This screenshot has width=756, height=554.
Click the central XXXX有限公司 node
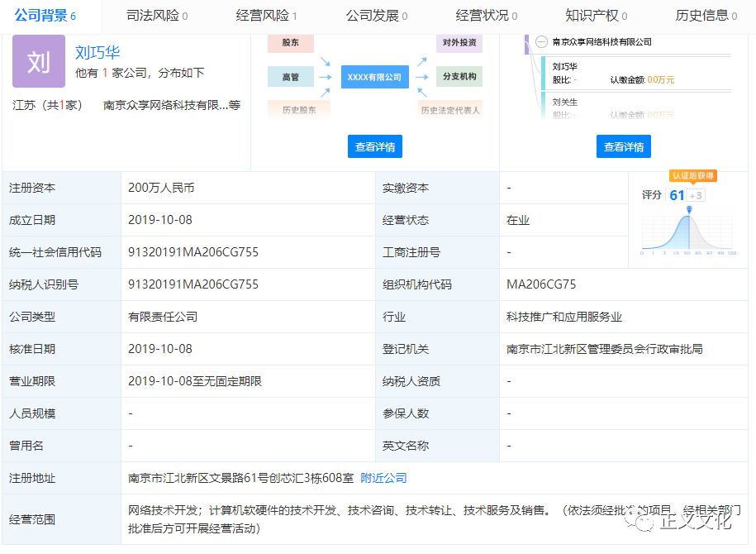tap(374, 77)
